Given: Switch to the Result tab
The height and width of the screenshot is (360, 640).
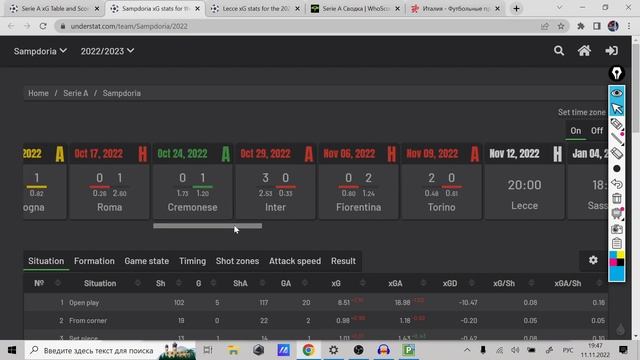Looking at the screenshot, I should click(x=343, y=261).
